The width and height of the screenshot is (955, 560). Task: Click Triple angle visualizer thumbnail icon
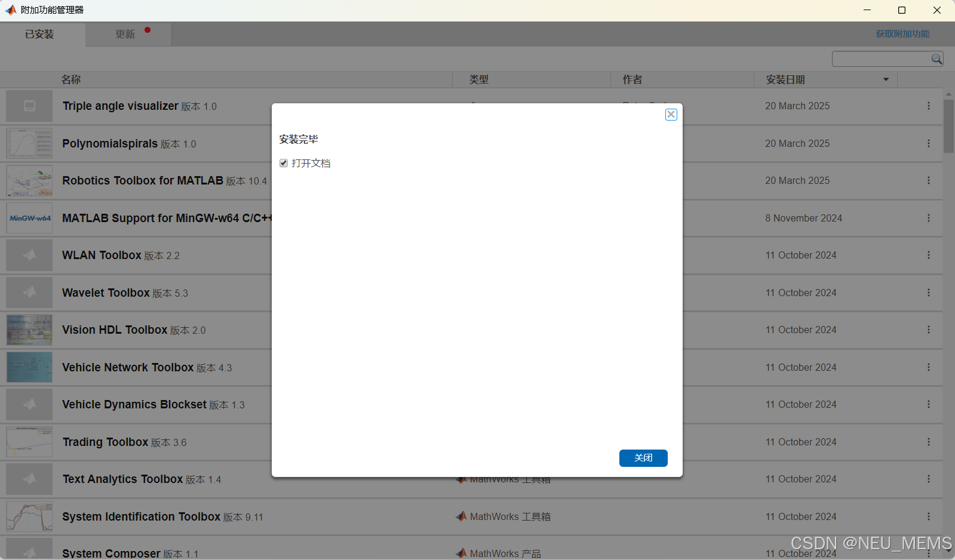(x=29, y=106)
